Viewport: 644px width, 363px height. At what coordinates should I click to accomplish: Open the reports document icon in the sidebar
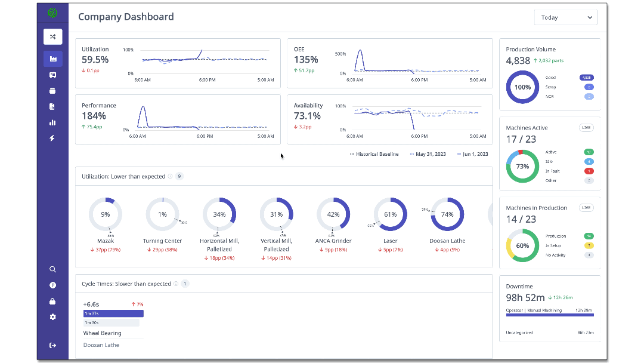click(x=52, y=106)
